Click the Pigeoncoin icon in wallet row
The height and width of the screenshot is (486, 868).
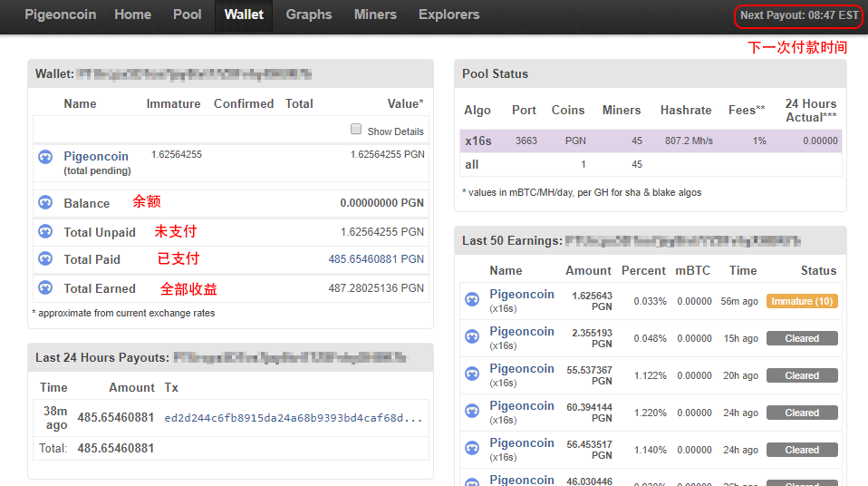(x=45, y=157)
